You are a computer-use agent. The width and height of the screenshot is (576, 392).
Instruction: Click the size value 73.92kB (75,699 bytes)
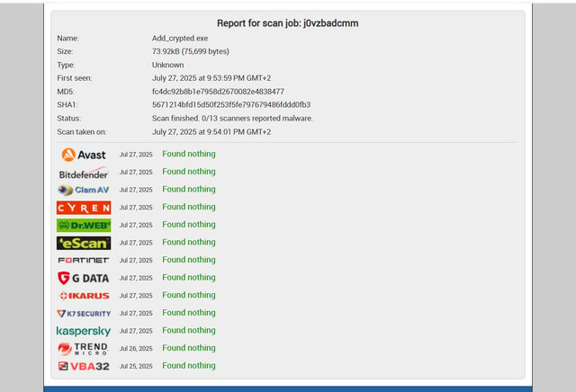coord(191,51)
